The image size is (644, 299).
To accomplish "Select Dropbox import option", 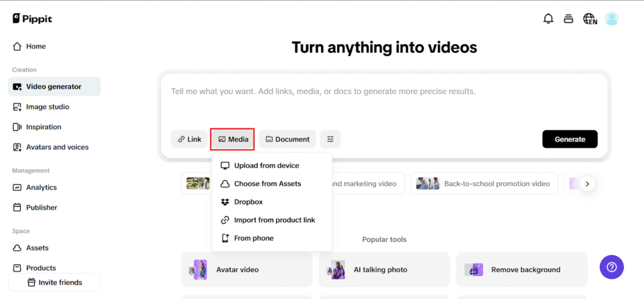I will click(248, 202).
